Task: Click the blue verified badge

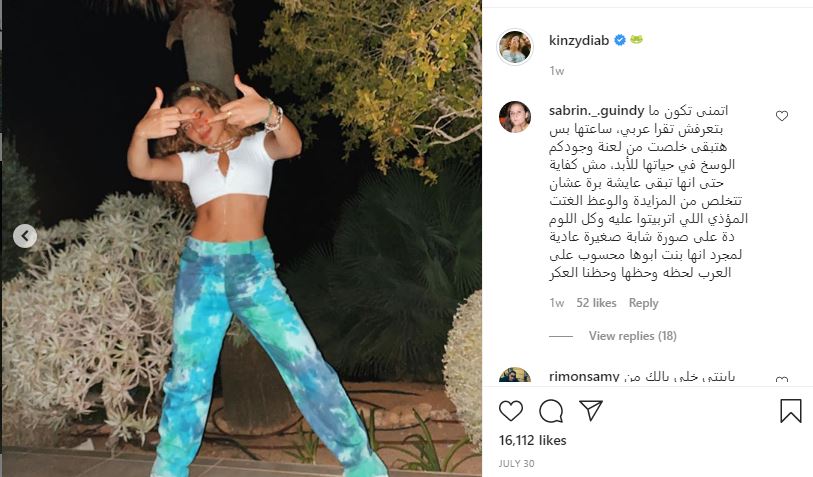Action: tap(620, 40)
